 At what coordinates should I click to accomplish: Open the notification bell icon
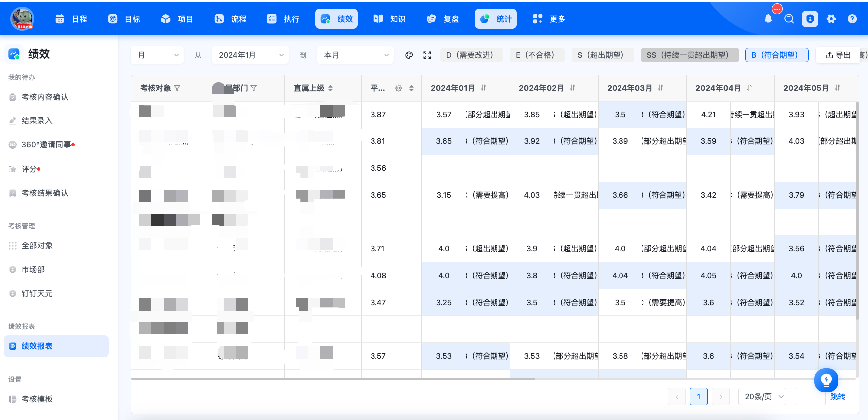(768, 19)
